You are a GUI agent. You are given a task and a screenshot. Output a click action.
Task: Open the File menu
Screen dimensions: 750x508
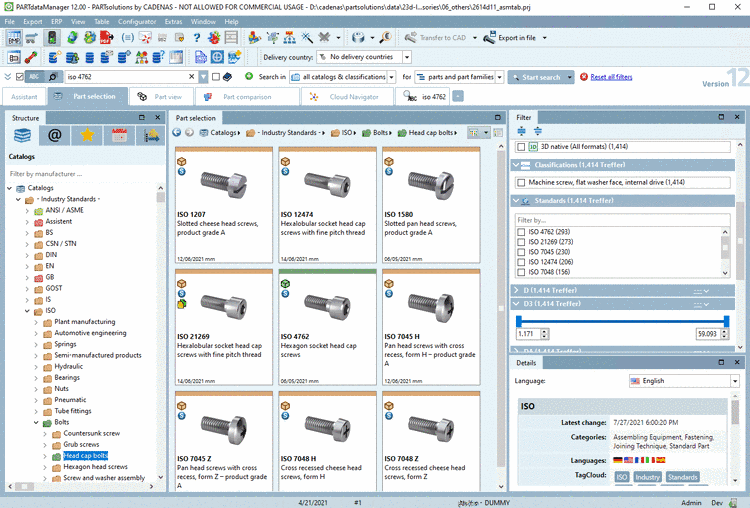point(10,22)
